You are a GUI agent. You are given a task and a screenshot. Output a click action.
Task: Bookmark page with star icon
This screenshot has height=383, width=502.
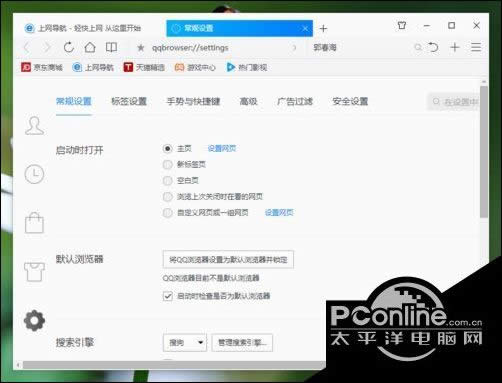tap(141, 48)
